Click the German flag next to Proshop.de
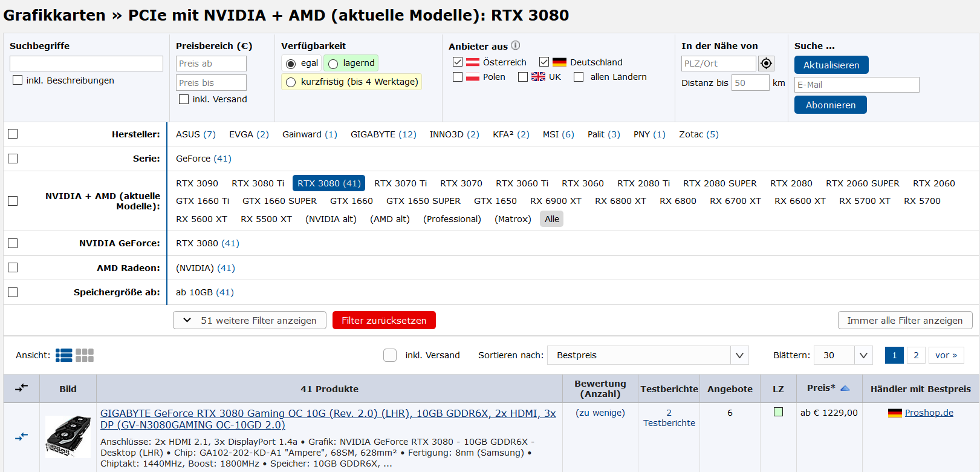Screen dimensions: 980x472 coord(895,413)
